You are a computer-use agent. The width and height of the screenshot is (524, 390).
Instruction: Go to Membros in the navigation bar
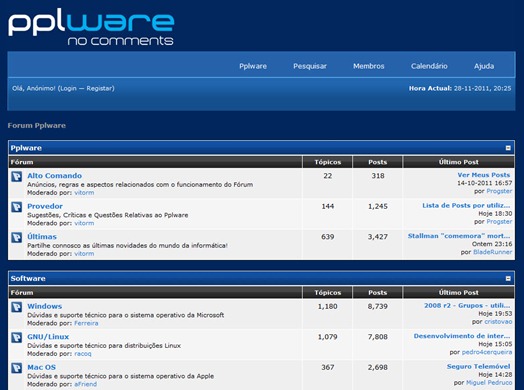369,66
